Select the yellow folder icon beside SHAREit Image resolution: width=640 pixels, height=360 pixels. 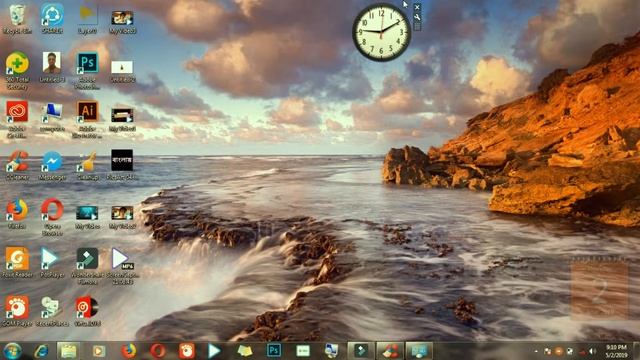87,19
